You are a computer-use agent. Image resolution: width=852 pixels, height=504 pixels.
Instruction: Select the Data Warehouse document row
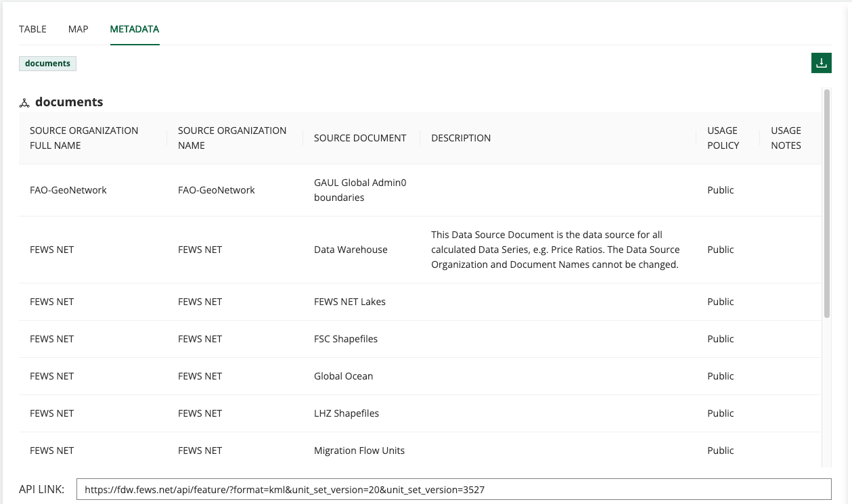pos(351,250)
